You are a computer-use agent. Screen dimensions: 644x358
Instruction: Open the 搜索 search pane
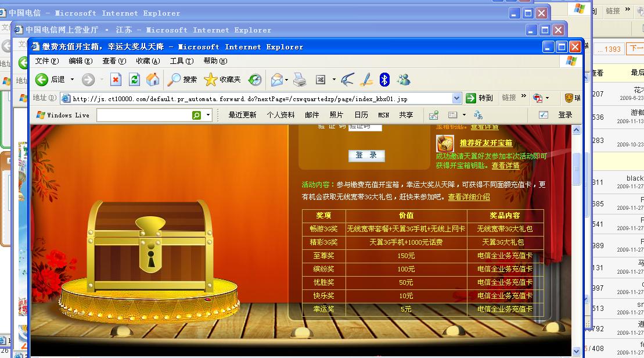182,79
